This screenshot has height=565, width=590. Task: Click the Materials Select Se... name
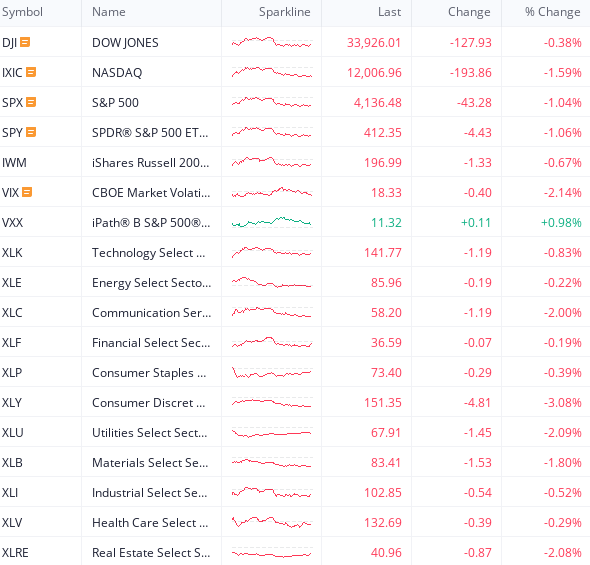coord(150,463)
